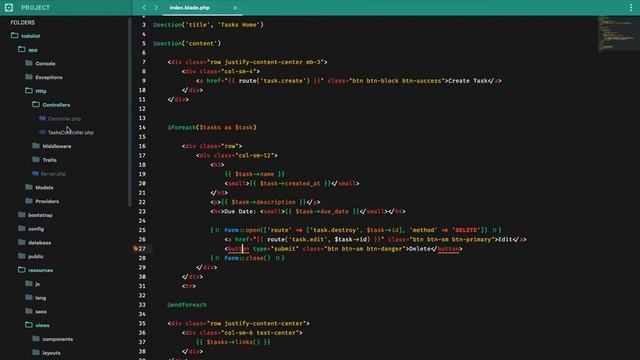Screen dimensions: 640x360
Task: Expand the Exceptions folder
Action: 44,77
